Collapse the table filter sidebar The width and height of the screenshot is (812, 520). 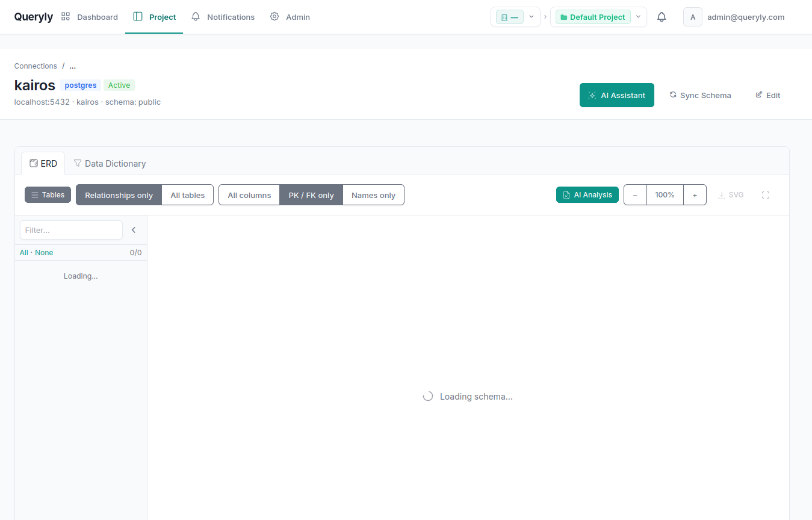point(134,229)
